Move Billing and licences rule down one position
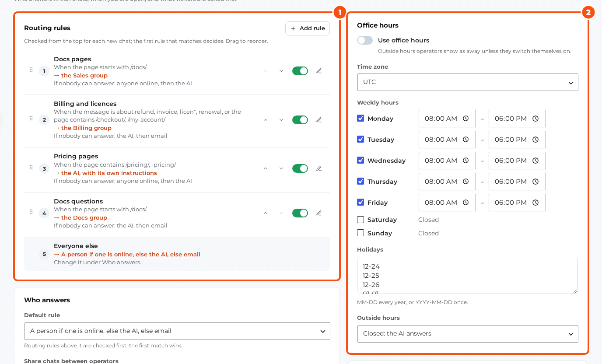The image size is (602, 364). (281, 120)
